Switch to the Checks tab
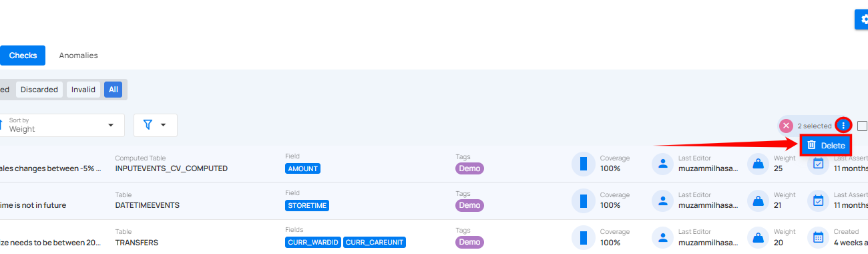Viewport: 868px width, 254px height. coord(23,55)
